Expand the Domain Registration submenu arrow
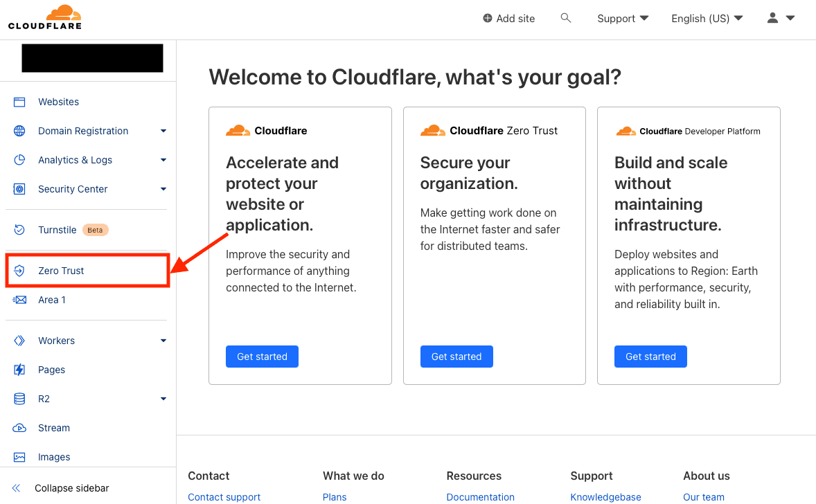 pyautogui.click(x=163, y=131)
